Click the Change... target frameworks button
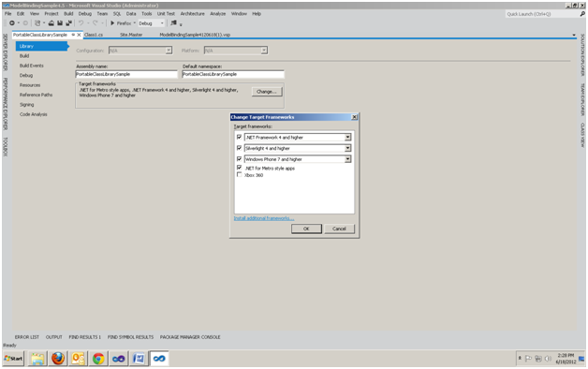Image resolution: width=588 pixels, height=369 pixels. pyautogui.click(x=267, y=92)
